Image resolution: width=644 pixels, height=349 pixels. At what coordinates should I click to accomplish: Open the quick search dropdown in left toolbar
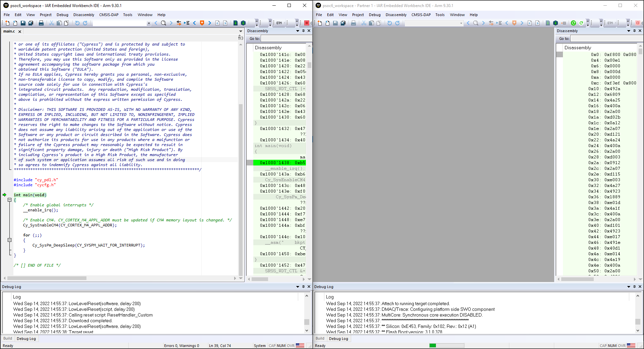click(149, 23)
